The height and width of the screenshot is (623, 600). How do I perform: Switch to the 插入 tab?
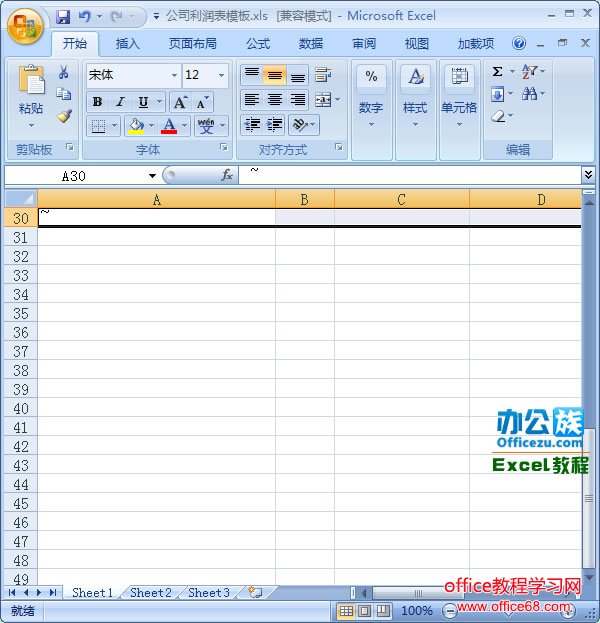128,43
